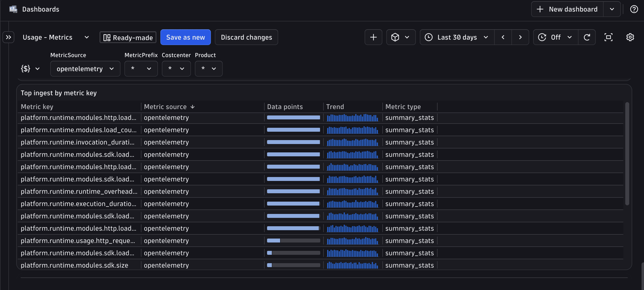Click Metric type column header

click(403, 107)
